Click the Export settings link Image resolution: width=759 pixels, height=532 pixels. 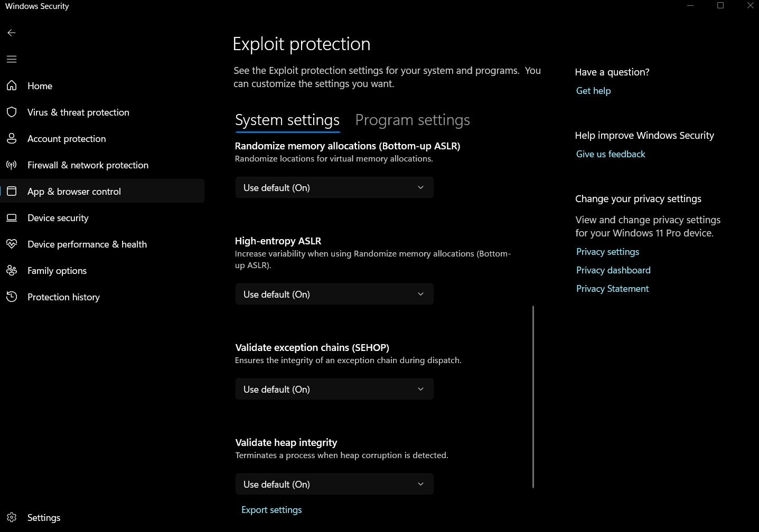[271, 510]
